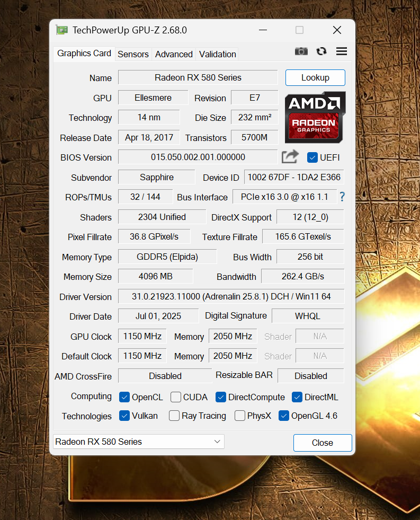Viewport: 420px width, 520px height.
Task: Click the AMD Radeon Graphics logo
Action: click(x=315, y=117)
